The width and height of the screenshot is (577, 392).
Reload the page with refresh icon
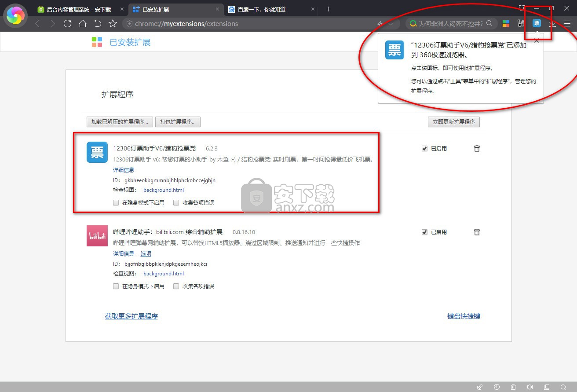(x=67, y=24)
